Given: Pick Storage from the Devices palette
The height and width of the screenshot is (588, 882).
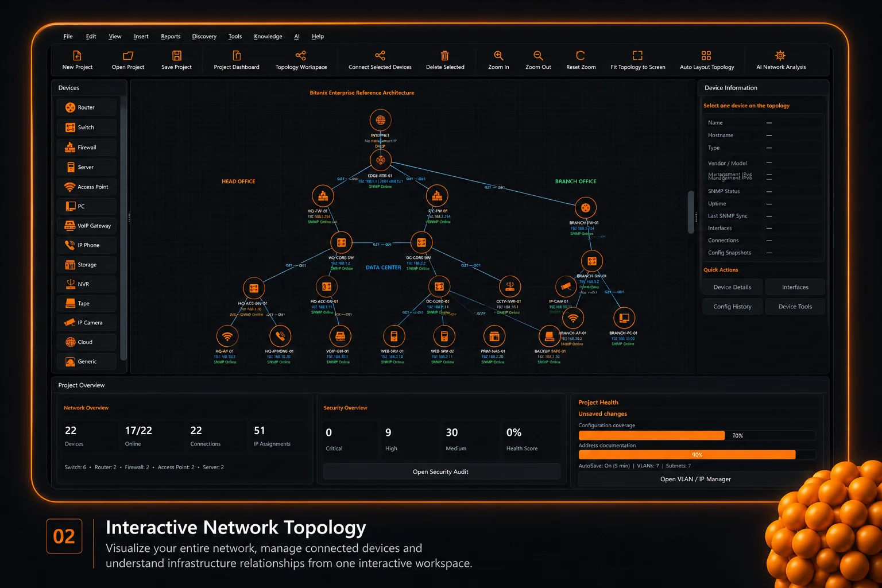Looking at the screenshot, I should [x=87, y=265].
